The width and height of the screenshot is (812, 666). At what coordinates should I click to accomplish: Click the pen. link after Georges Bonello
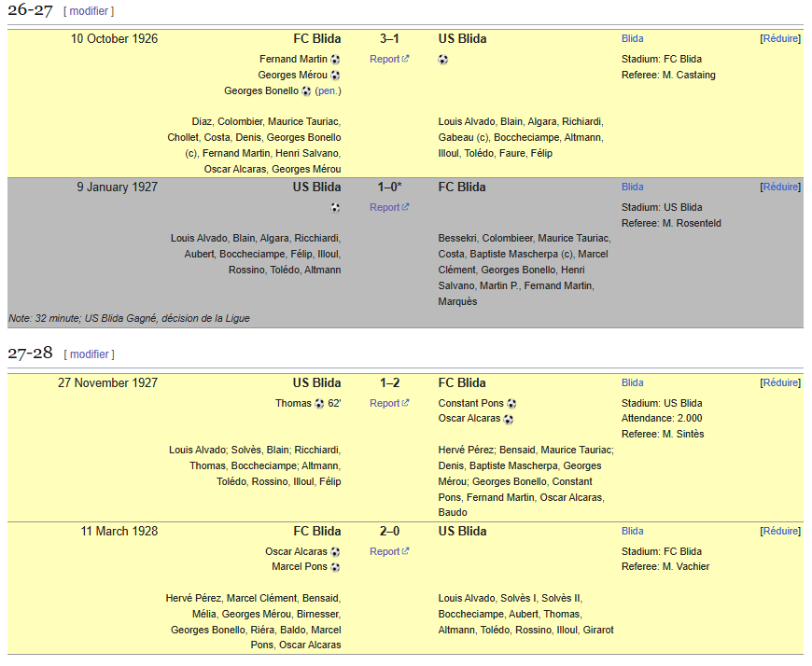pos(328,91)
